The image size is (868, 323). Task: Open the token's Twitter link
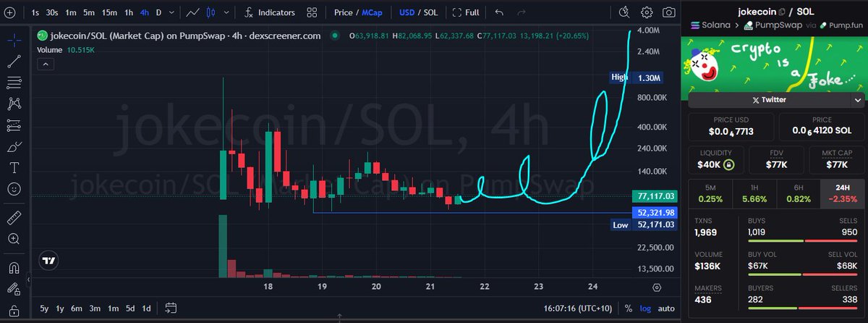(x=769, y=100)
